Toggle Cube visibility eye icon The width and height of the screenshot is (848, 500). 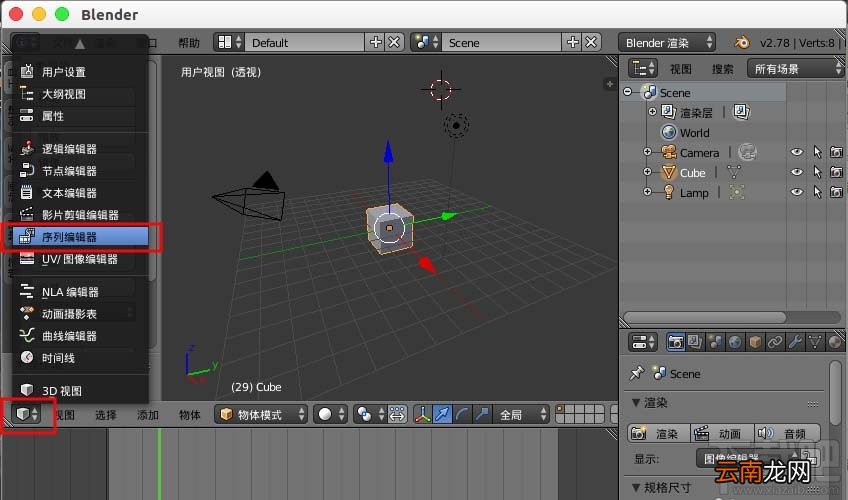pos(797,172)
